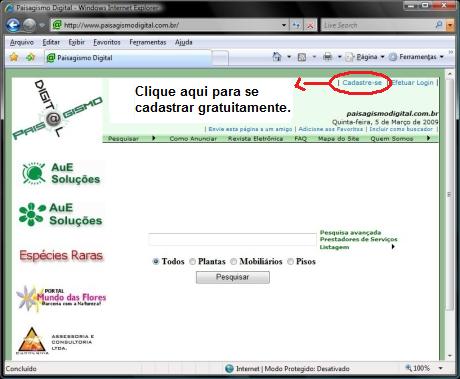Open the Arquivo menu
Screen dimensions: 460x379
22,42
